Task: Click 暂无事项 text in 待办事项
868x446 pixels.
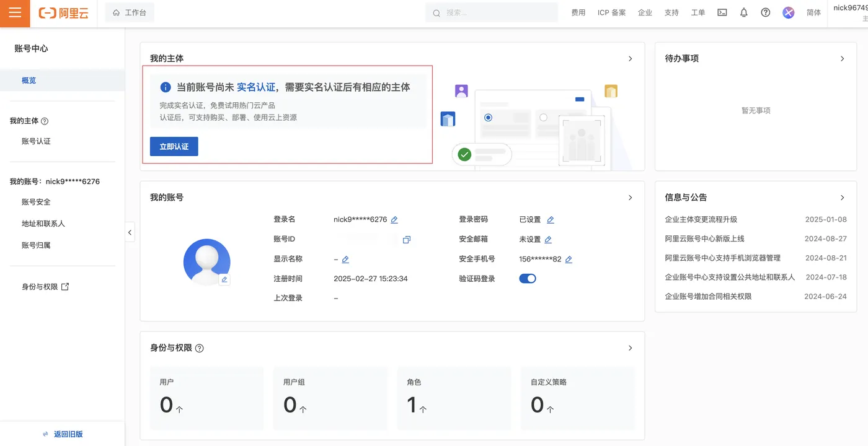Action: pos(756,110)
